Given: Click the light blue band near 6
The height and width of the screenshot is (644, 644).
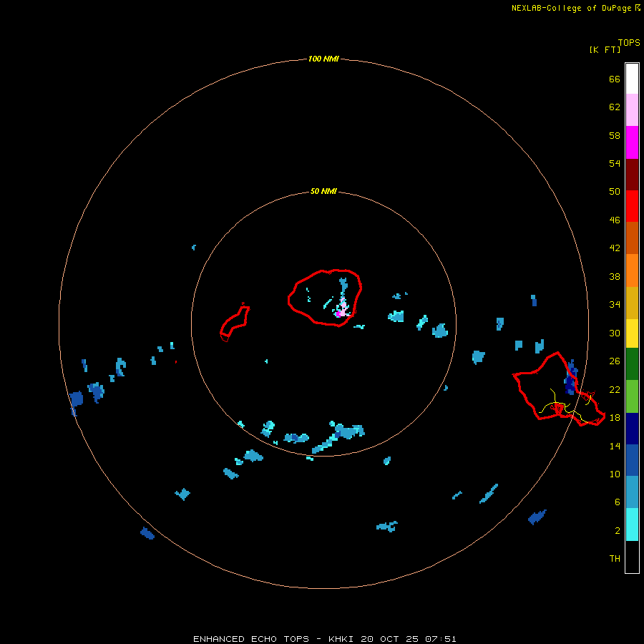Looking at the screenshot, I should tap(632, 492).
